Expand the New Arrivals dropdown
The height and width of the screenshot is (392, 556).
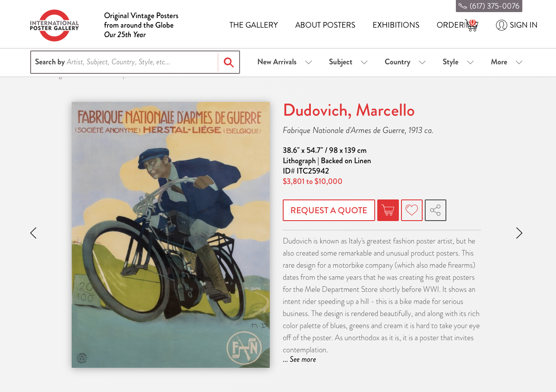(284, 62)
